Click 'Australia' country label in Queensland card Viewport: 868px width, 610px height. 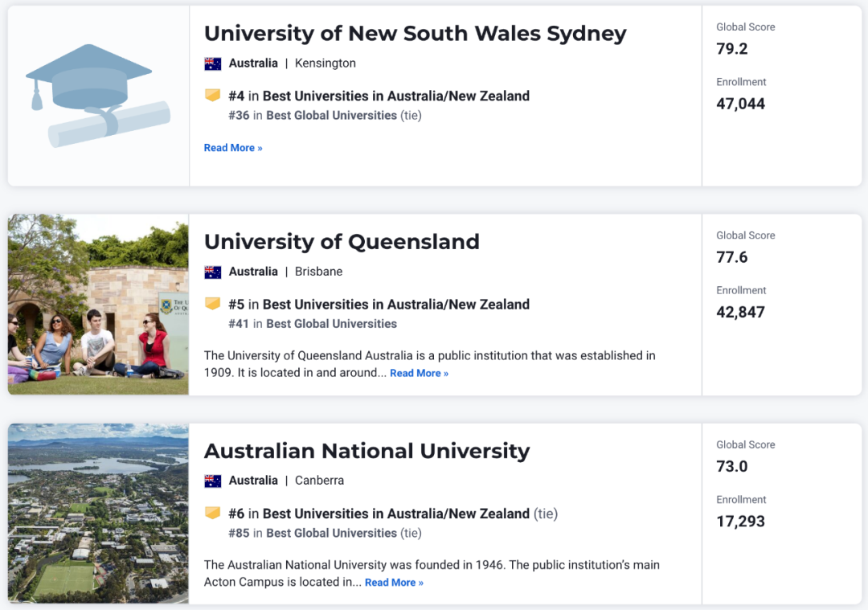(x=253, y=272)
